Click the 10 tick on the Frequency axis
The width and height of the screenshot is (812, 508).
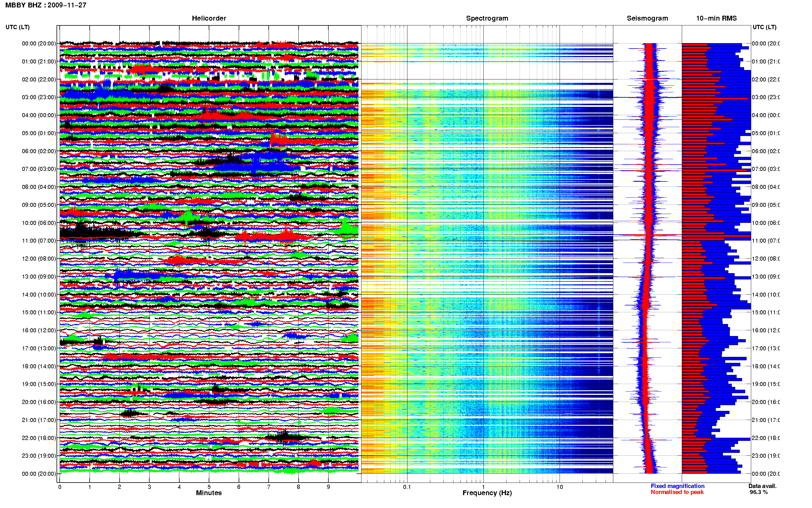point(560,487)
